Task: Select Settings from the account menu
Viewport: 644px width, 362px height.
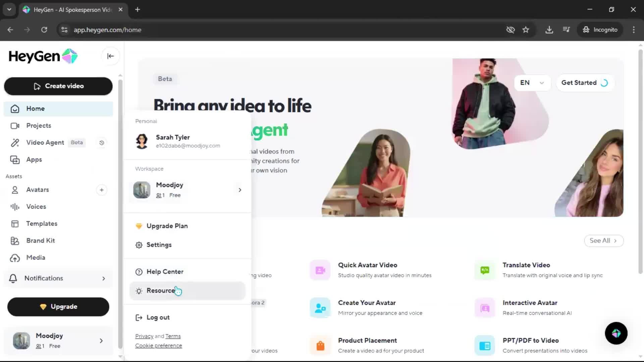Action: coord(159,245)
